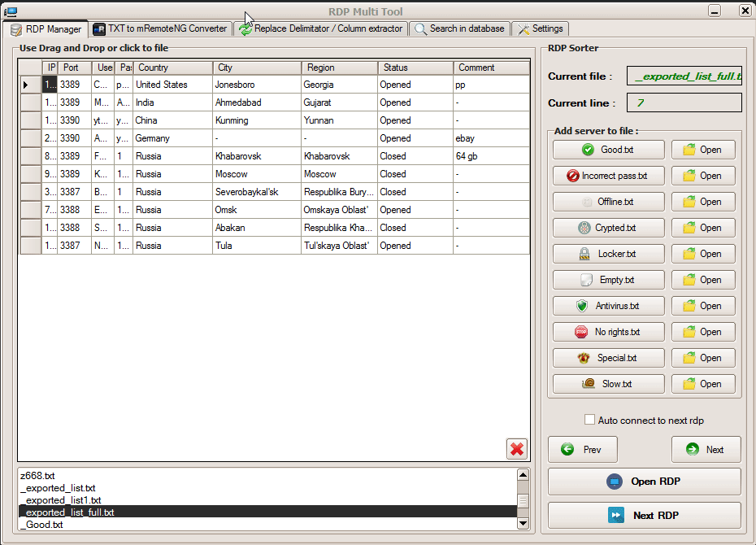This screenshot has width=756, height=545.
Task: Open folder for Special.txt file
Action: (703, 358)
